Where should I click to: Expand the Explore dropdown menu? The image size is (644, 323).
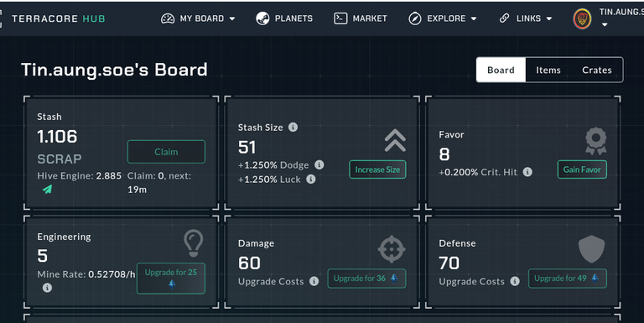tap(443, 18)
